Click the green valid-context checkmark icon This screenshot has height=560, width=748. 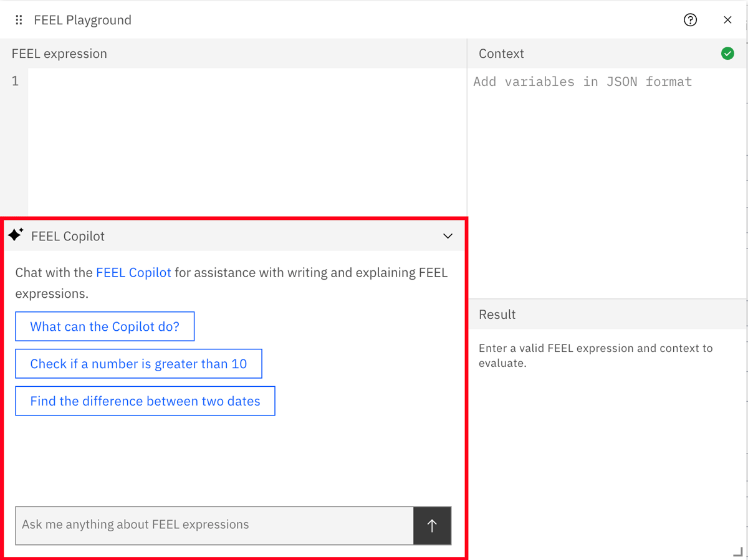pos(727,54)
